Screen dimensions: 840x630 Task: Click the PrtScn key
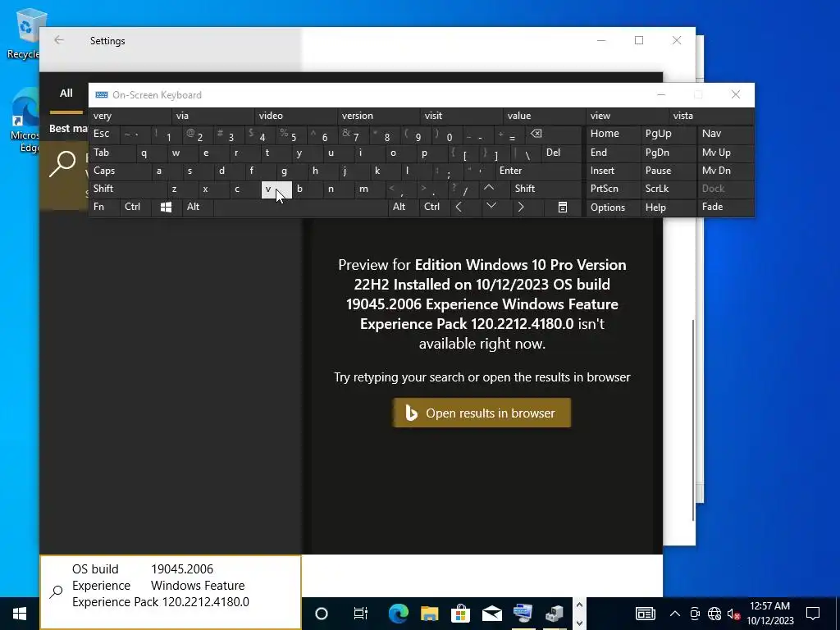coord(614,189)
